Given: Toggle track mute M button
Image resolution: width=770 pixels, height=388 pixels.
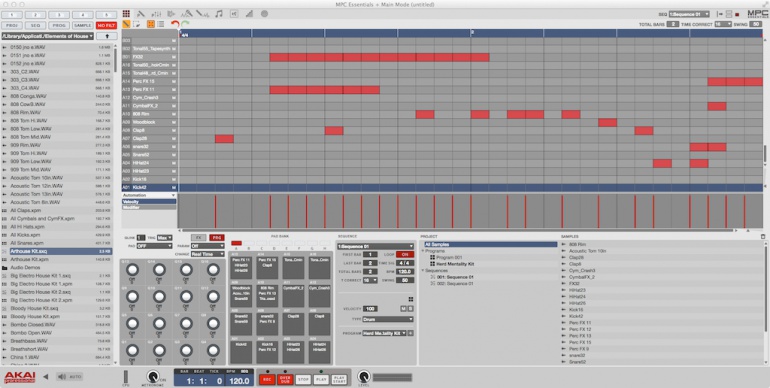Looking at the screenshot, I should [x=403, y=308].
